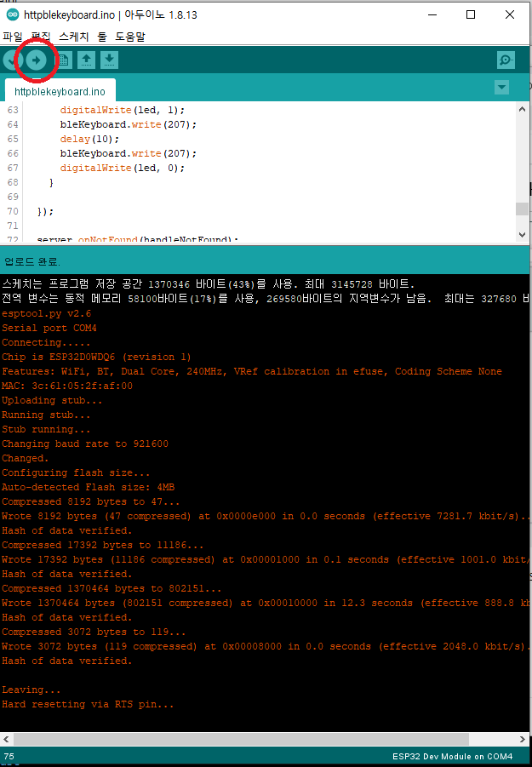532x767 pixels.
Task: Click line 67 digitalWrite(led, 0) code
Action: pos(123,169)
